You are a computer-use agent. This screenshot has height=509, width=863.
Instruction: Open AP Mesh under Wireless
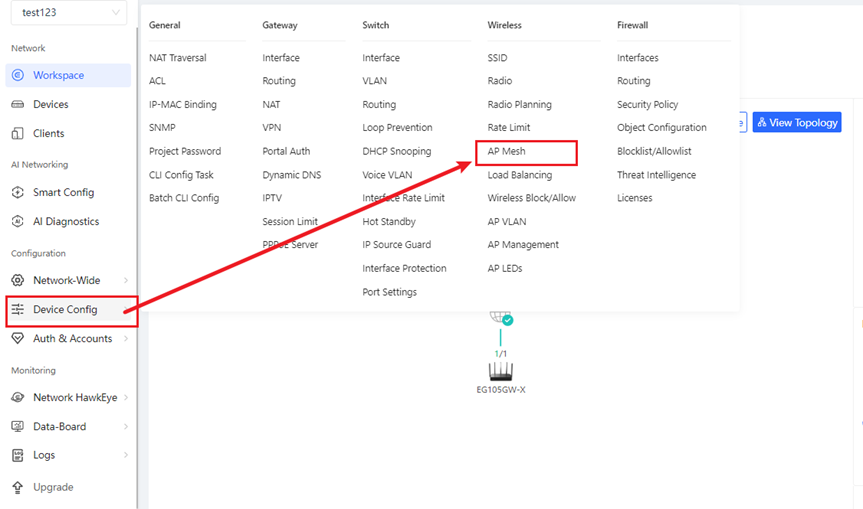pyautogui.click(x=506, y=151)
